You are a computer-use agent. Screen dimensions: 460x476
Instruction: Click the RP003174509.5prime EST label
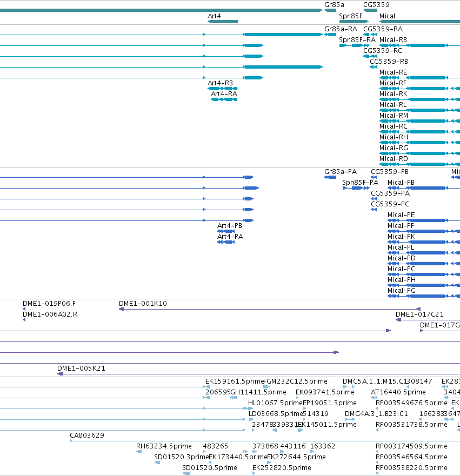coord(411,446)
